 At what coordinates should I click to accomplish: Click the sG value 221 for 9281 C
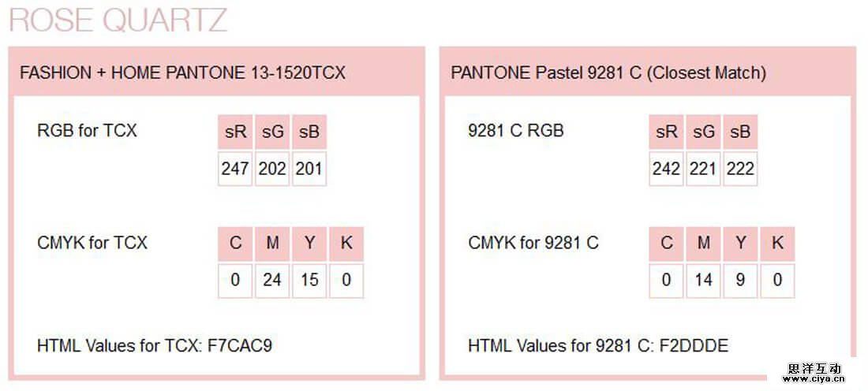tap(704, 169)
